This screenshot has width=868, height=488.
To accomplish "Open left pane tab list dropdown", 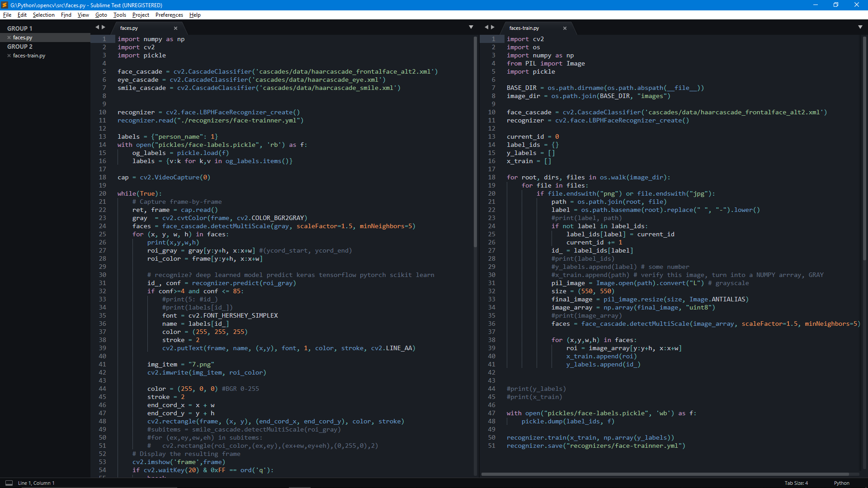I will click(x=471, y=27).
